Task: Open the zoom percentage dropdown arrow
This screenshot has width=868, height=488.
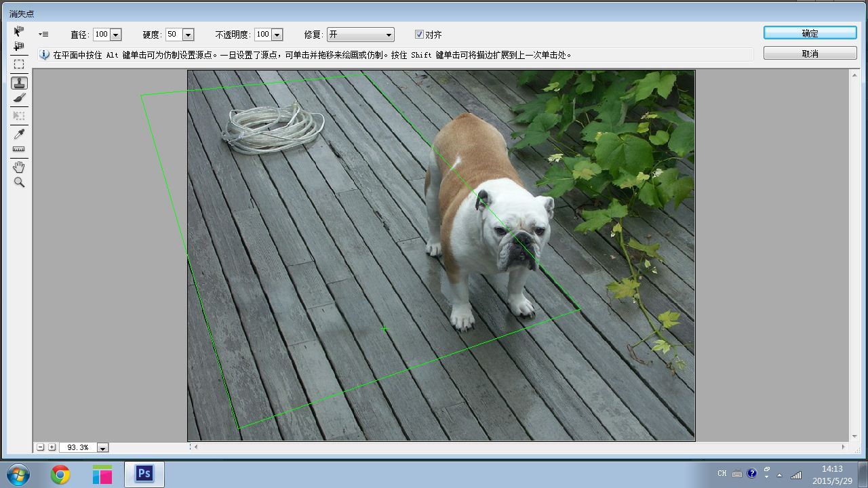Action: coord(102,447)
